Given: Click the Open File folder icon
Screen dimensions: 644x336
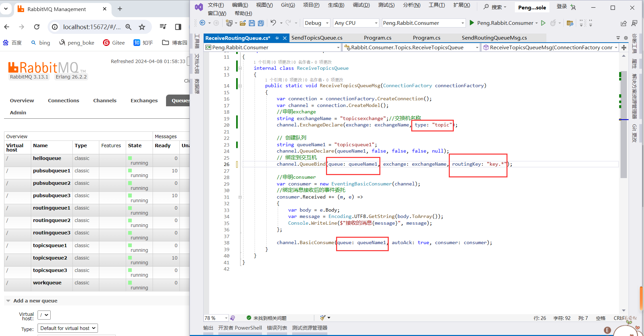Looking at the screenshot, I should tap(243, 23).
